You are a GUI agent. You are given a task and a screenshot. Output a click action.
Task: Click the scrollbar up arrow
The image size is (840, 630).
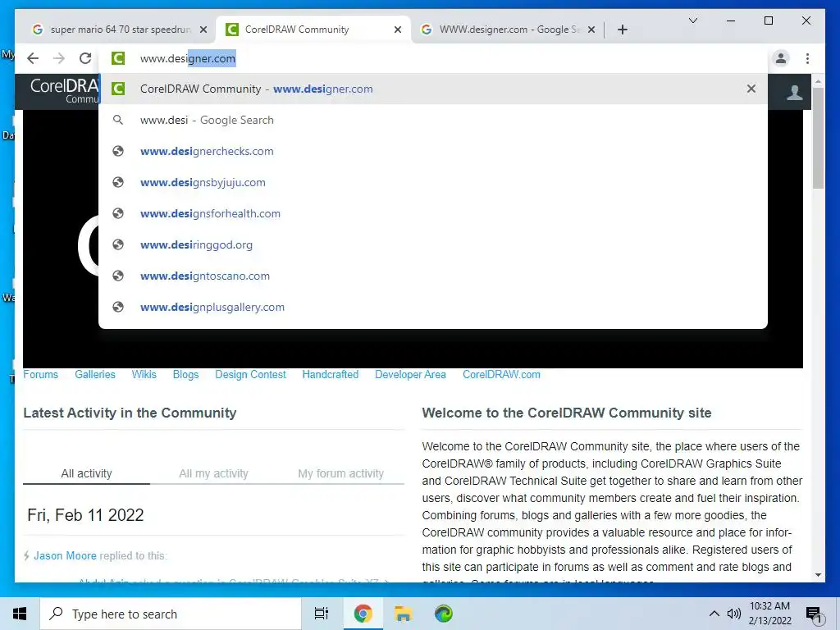pos(818,81)
